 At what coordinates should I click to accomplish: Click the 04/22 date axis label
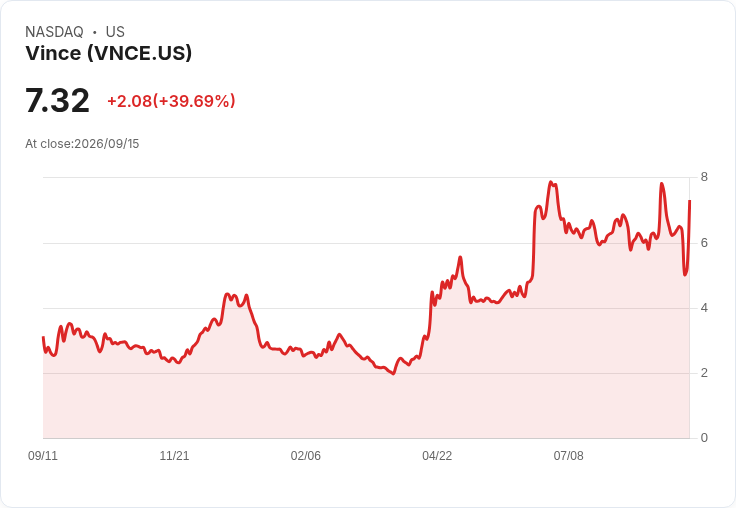point(437,455)
